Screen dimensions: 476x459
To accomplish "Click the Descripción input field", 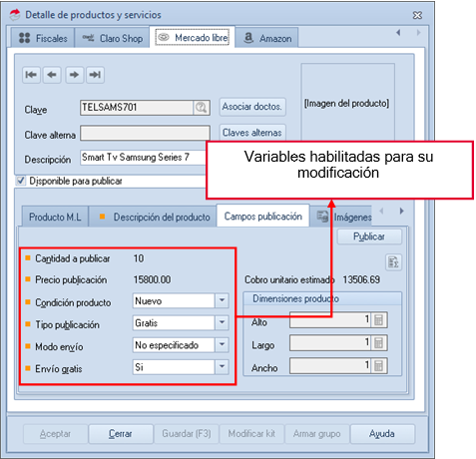I will [x=144, y=158].
